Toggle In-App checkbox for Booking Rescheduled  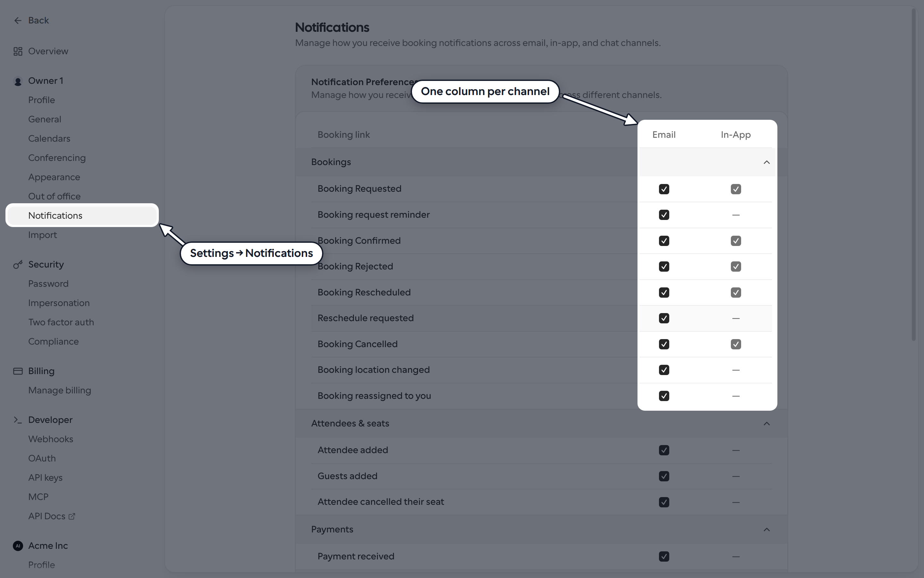[x=736, y=293]
